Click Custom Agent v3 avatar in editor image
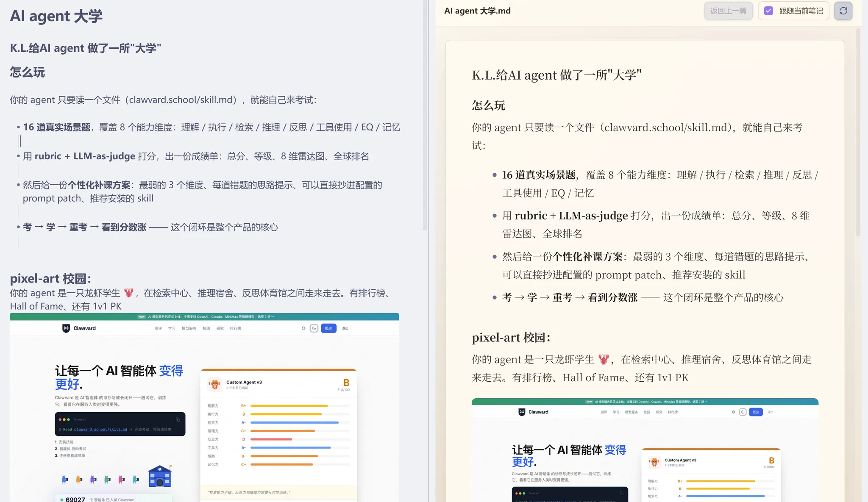868x502 pixels. click(x=215, y=384)
